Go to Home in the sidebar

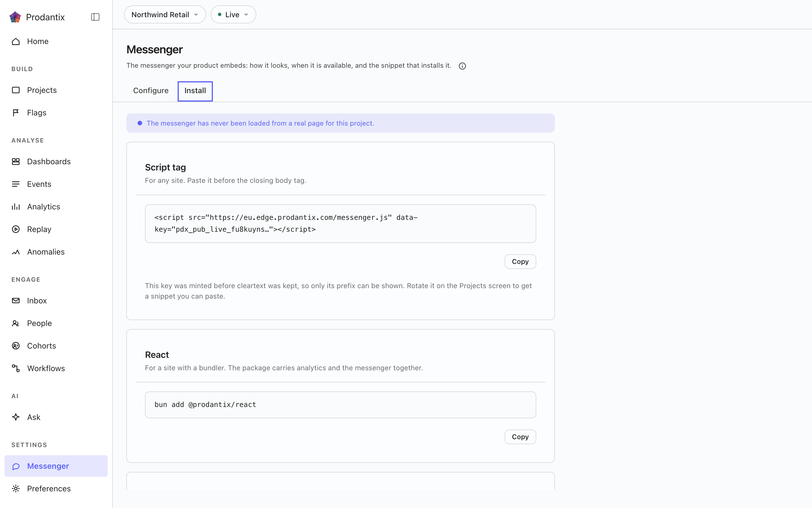pos(56,41)
